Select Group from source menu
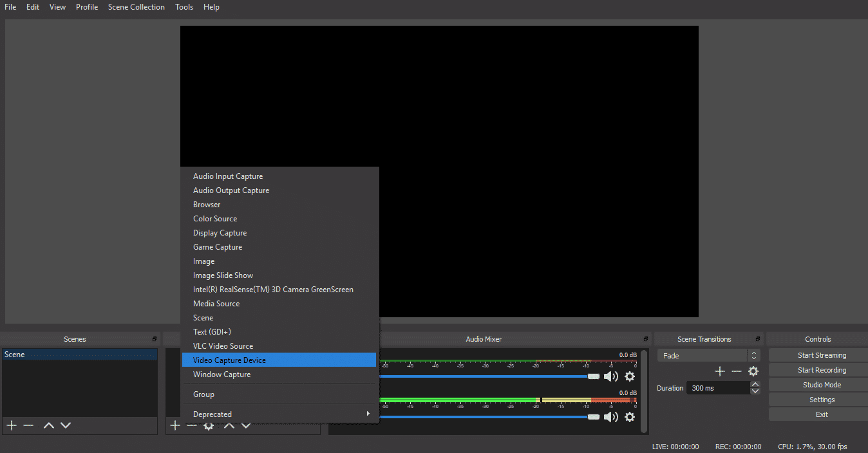The image size is (868, 453). click(278, 394)
